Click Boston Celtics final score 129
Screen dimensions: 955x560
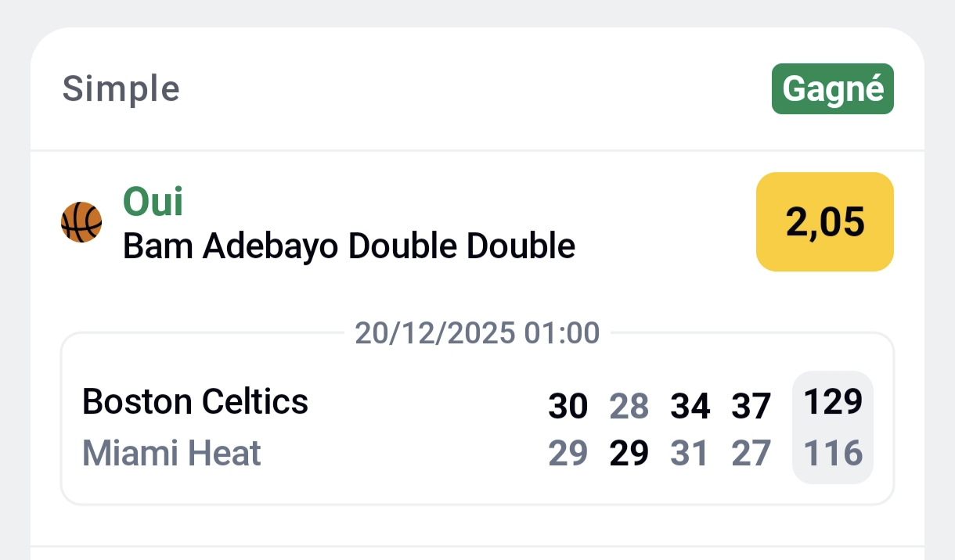832,402
